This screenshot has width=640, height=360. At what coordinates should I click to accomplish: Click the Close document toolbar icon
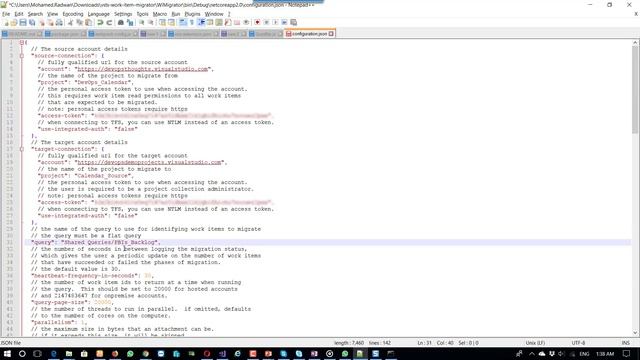coord(42,22)
